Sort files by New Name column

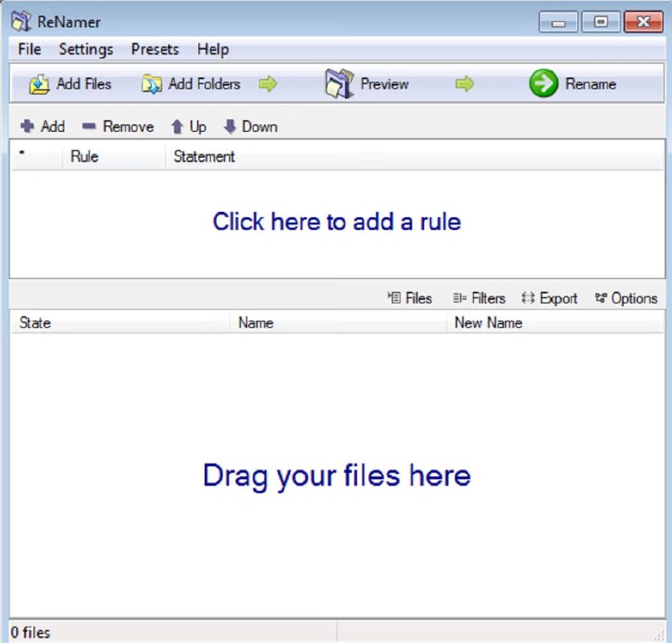tap(488, 323)
